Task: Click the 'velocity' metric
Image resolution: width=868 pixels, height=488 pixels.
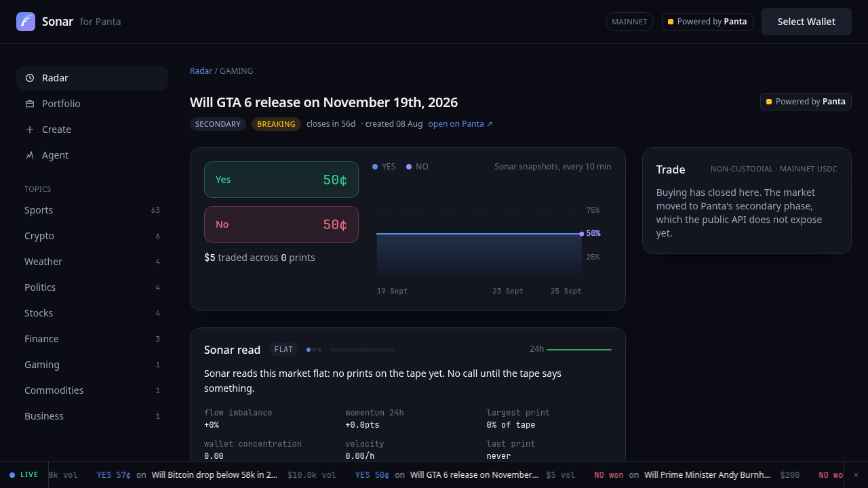Action: (365, 450)
